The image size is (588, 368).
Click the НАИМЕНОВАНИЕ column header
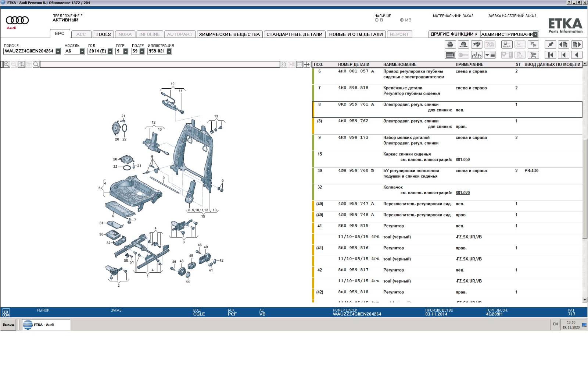click(400, 64)
